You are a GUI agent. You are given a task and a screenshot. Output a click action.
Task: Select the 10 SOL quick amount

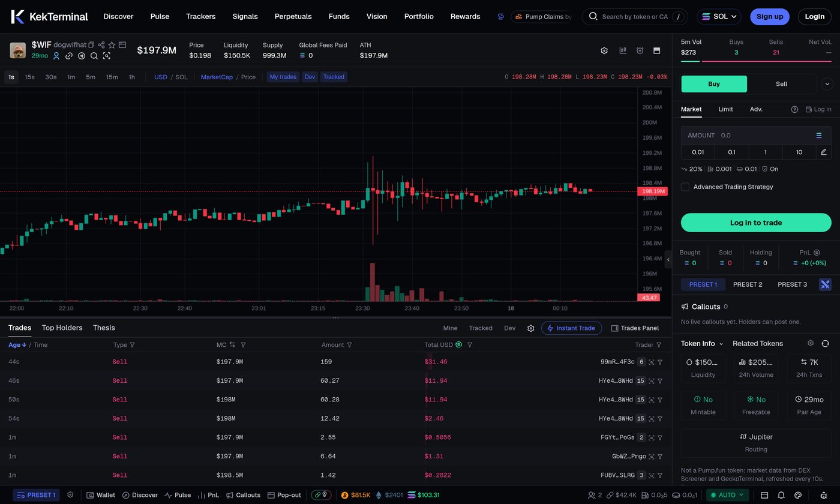click(799, 152)
